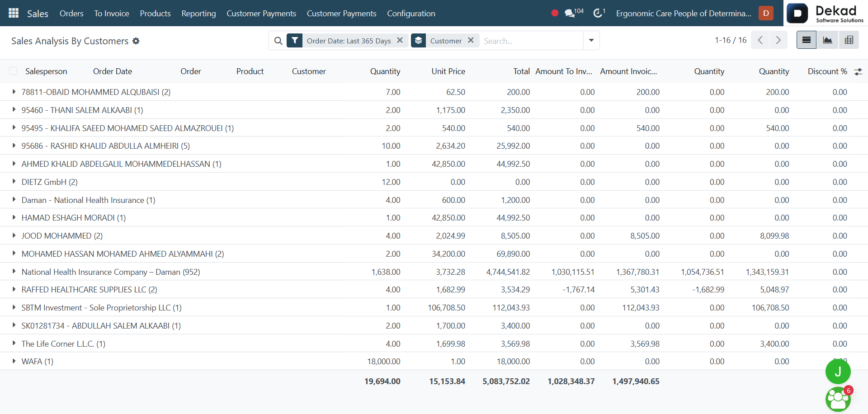868x414 pixels.
Task: Click into the Search field
Action: (532, 41)
